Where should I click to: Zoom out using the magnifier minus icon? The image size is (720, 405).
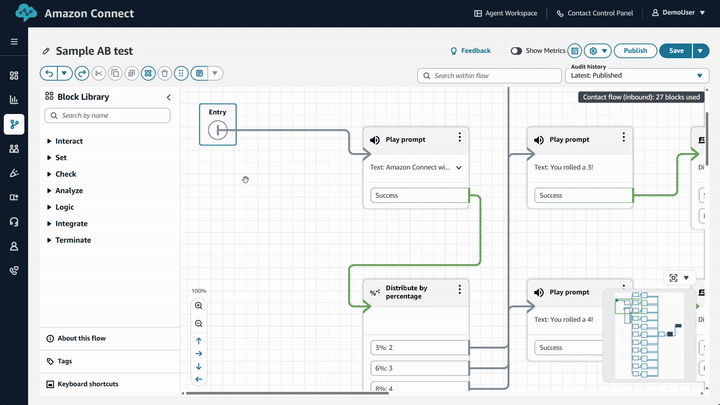coord(198,324)
